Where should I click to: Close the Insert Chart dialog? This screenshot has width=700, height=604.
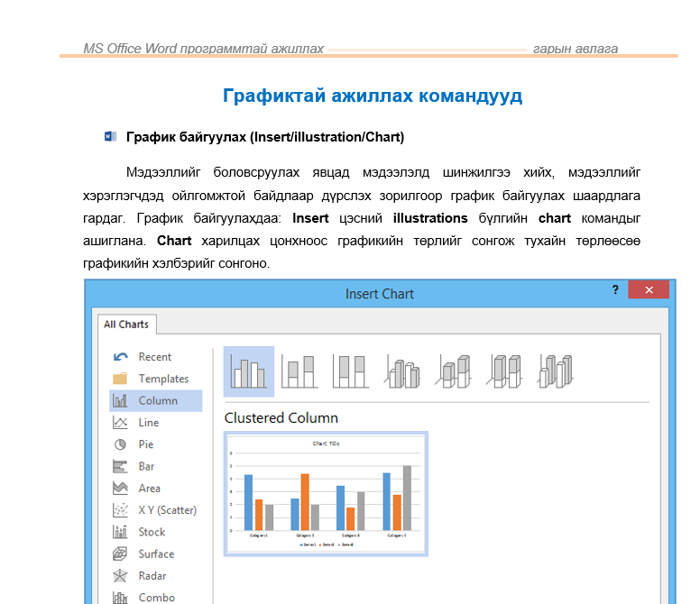[649, 289]
